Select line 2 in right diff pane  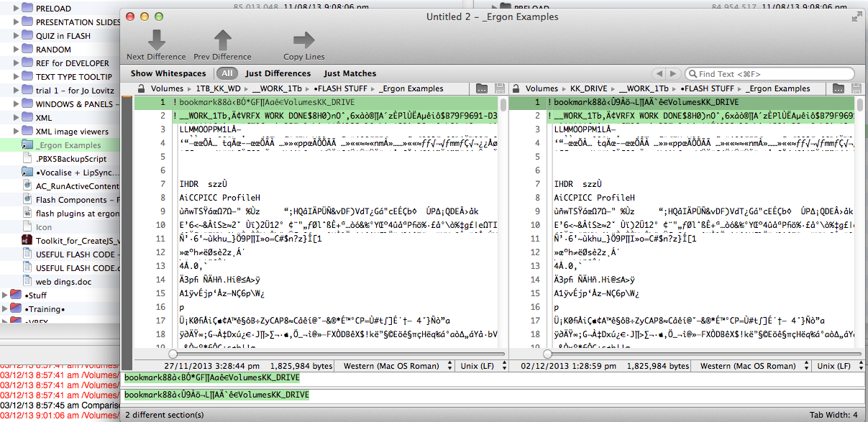(x=683, y=115)
